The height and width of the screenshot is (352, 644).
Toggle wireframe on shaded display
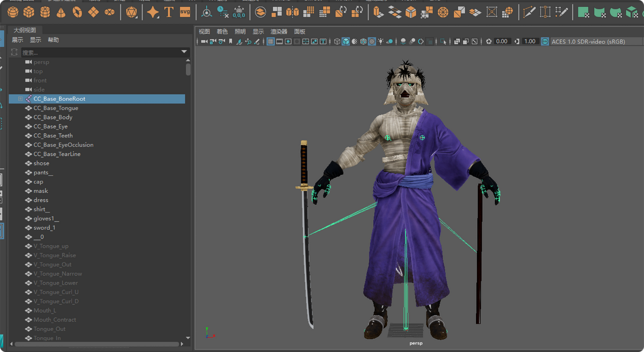[x=363, y=42]
